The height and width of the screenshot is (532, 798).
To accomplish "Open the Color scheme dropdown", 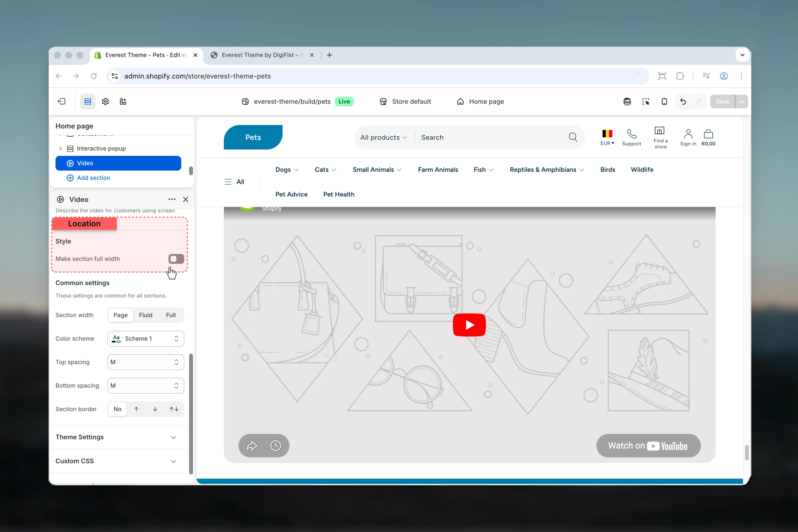I will click(x=146, y=339).
